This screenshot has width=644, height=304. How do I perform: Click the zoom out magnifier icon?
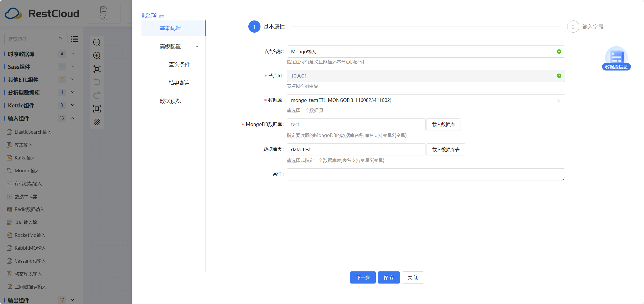pos(97,42)
